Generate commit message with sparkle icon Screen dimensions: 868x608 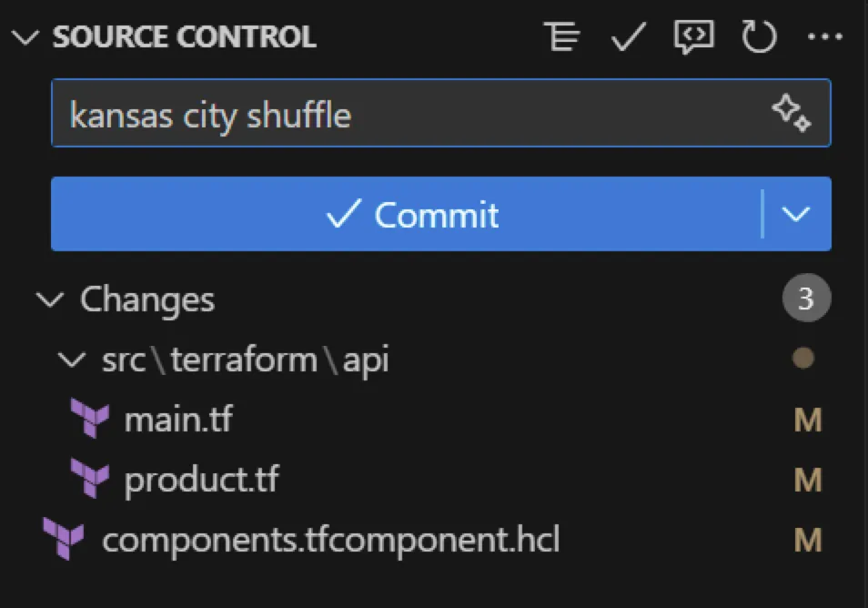(791, 114)
